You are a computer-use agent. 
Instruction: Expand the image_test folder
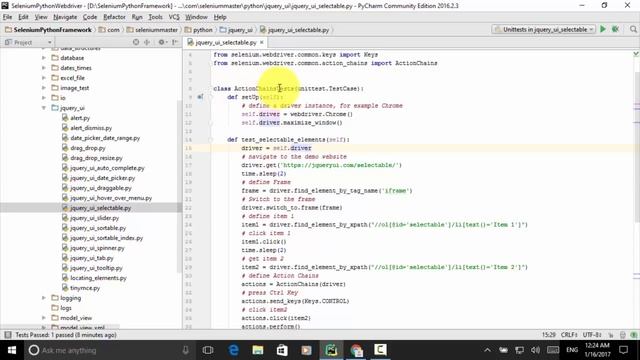click(44, 88)
